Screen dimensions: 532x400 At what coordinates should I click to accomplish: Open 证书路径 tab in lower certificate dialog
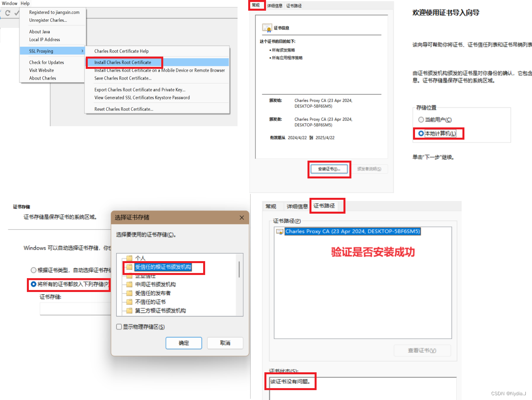324,206
